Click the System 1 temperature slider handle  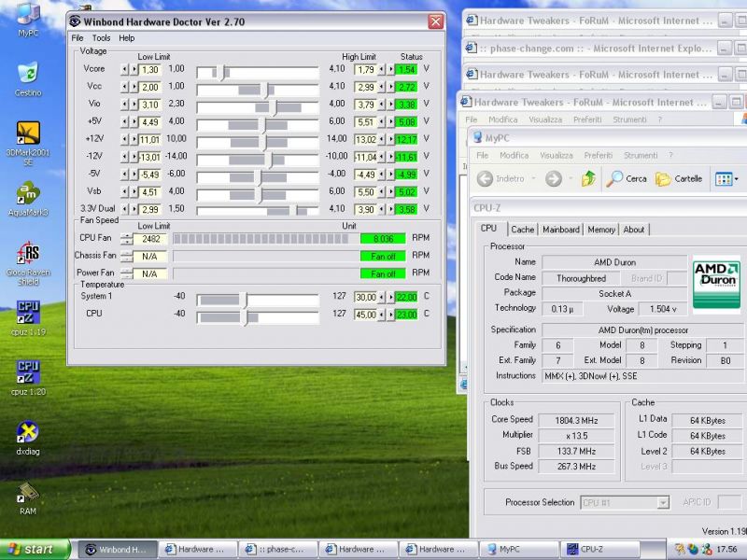[245, 300]
